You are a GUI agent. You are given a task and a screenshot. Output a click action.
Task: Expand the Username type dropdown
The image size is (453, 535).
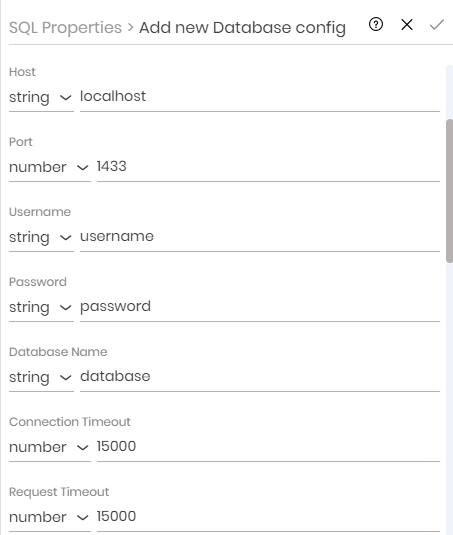(41, 237)
